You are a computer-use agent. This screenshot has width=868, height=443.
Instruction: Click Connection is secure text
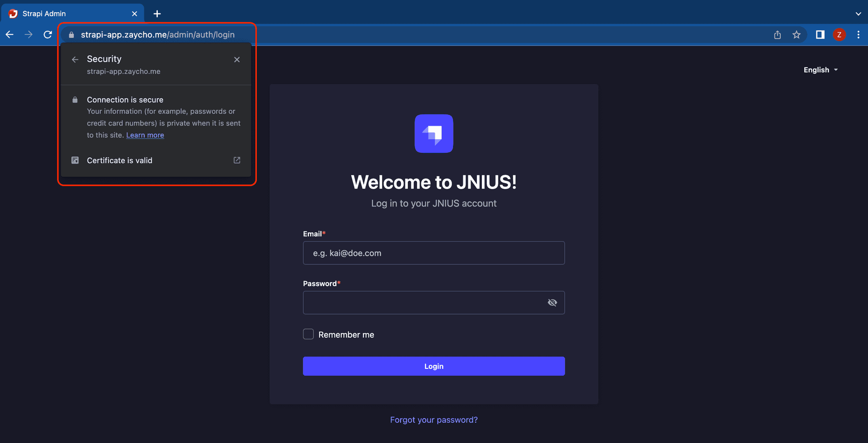(125, 99)
